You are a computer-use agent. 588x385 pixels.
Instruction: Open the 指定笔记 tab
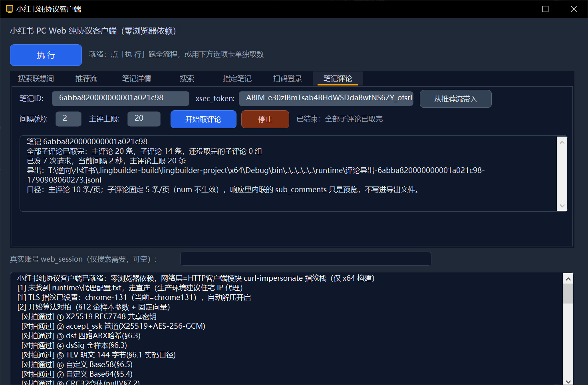tap(237, 79)
